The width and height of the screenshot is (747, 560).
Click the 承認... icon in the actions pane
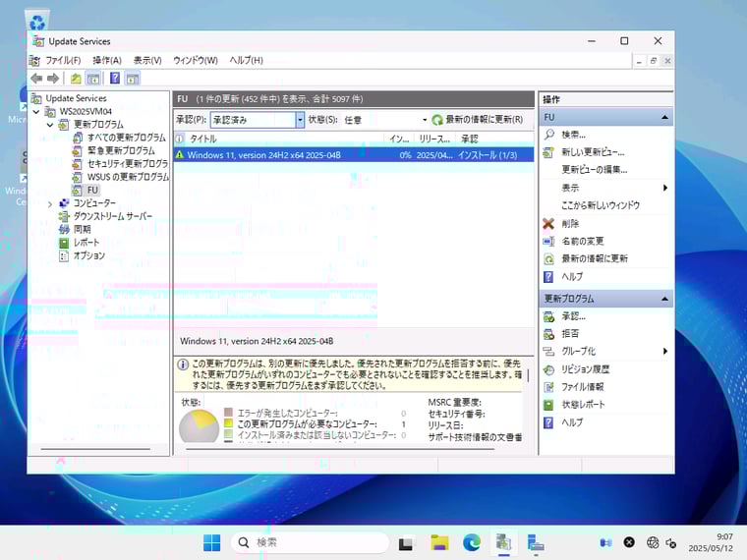point(548,316)
